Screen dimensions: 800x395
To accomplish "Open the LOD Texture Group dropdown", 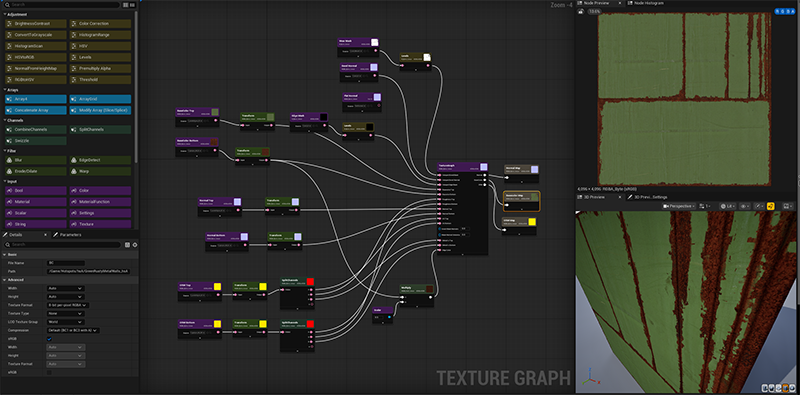I will 65,322.
